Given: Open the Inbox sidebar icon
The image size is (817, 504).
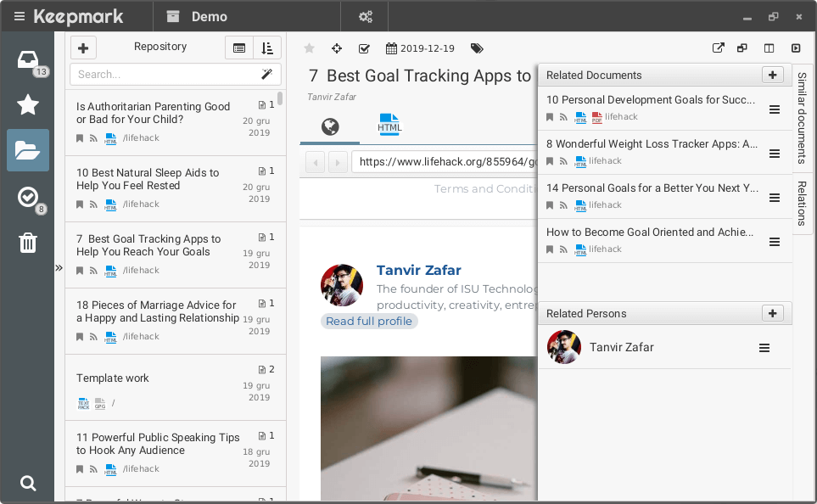Looking at the screenshot, I should [x=27, y=60].
